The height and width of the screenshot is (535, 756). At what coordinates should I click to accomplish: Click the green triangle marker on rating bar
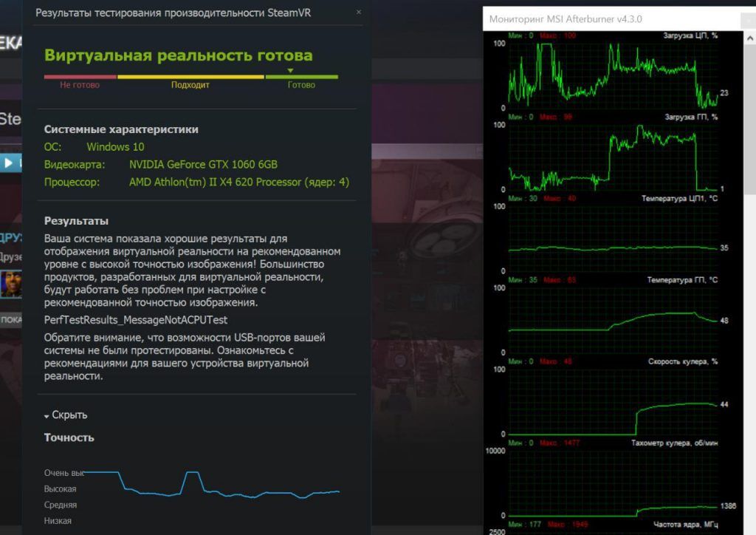click(290, 71)
